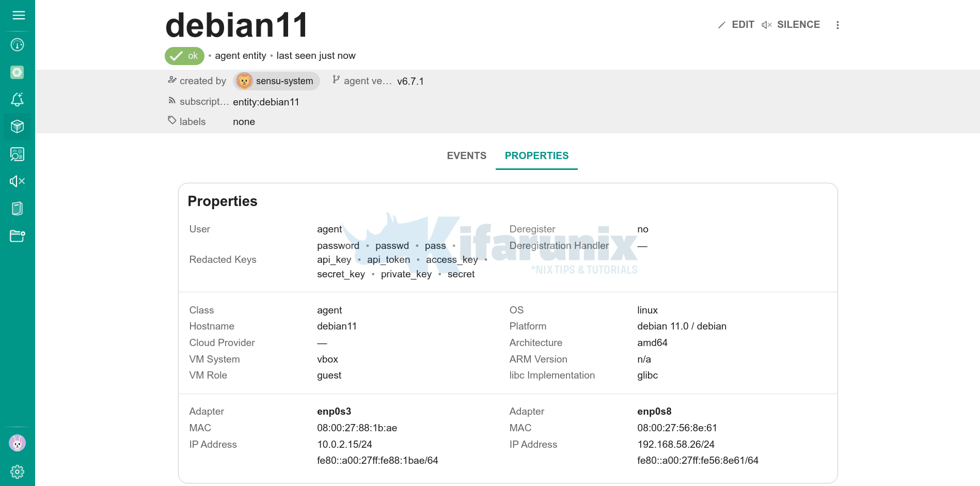Switch to the EVENTS tab
This screenshot has width=980, height=486.
tap(466, 155)
